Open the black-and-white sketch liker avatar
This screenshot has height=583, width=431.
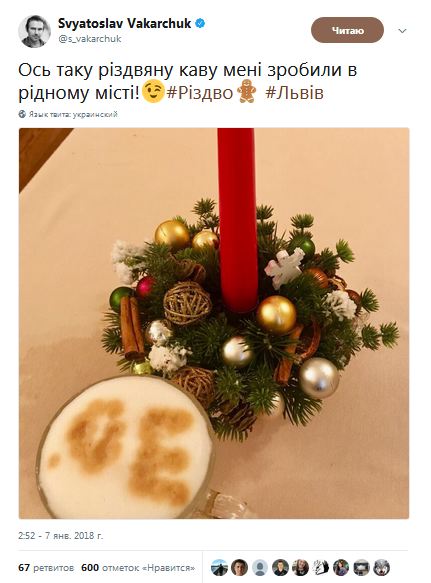pos(321,568)
